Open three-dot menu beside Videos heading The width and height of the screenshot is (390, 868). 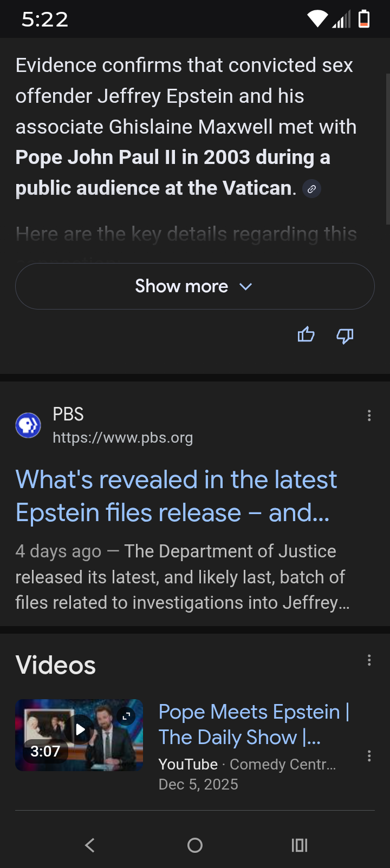[369, 660]
